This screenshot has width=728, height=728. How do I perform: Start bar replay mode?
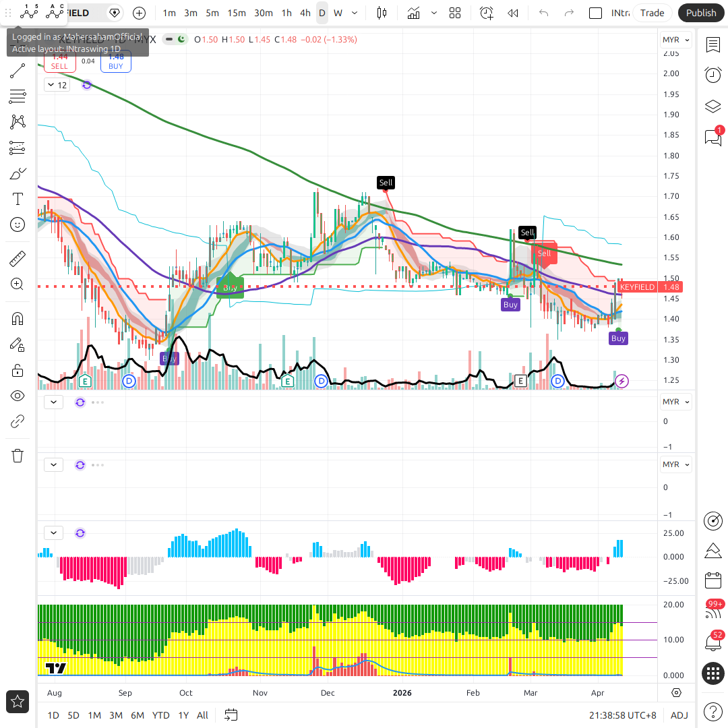(x=513, y=13)
